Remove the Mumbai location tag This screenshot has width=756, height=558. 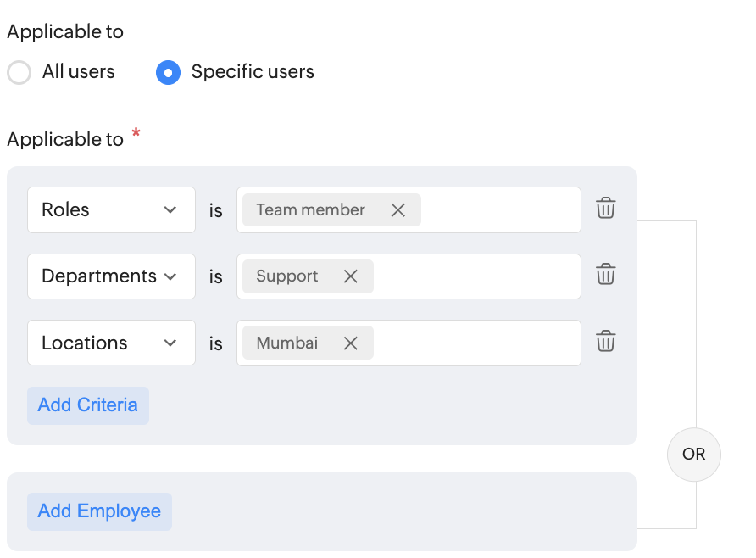(x=351, y=343)
